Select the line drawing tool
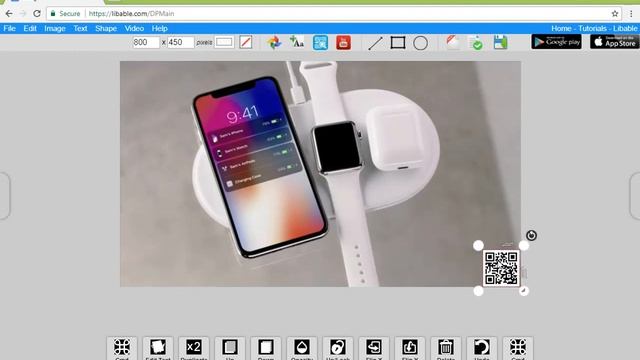Image resolution: width=640 pixels, height=360 pixels. (x=375, y=43)
